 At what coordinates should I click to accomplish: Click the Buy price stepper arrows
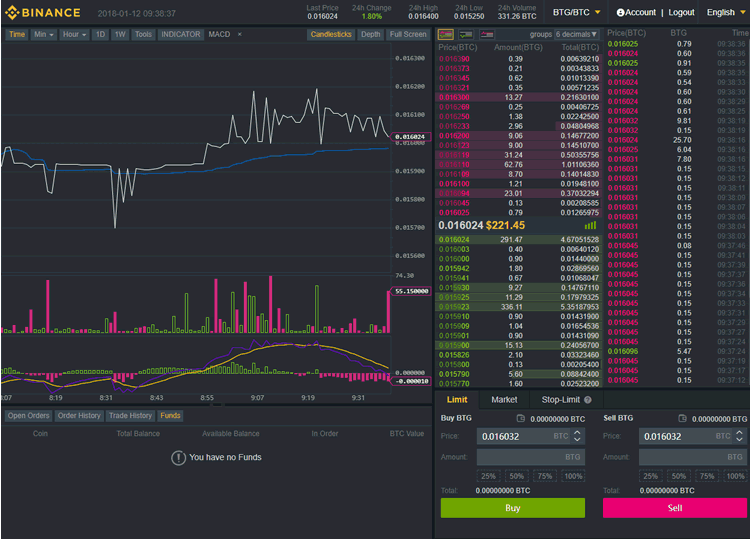(x=577, y=436)
